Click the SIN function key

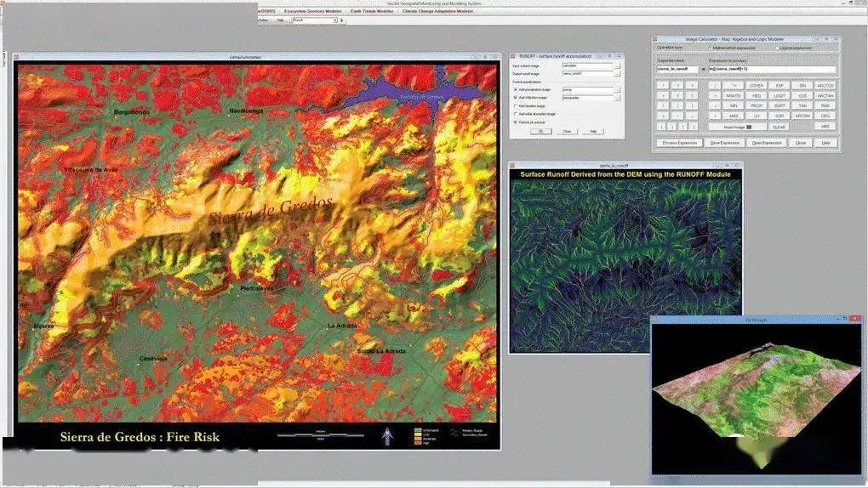(802, 86)
